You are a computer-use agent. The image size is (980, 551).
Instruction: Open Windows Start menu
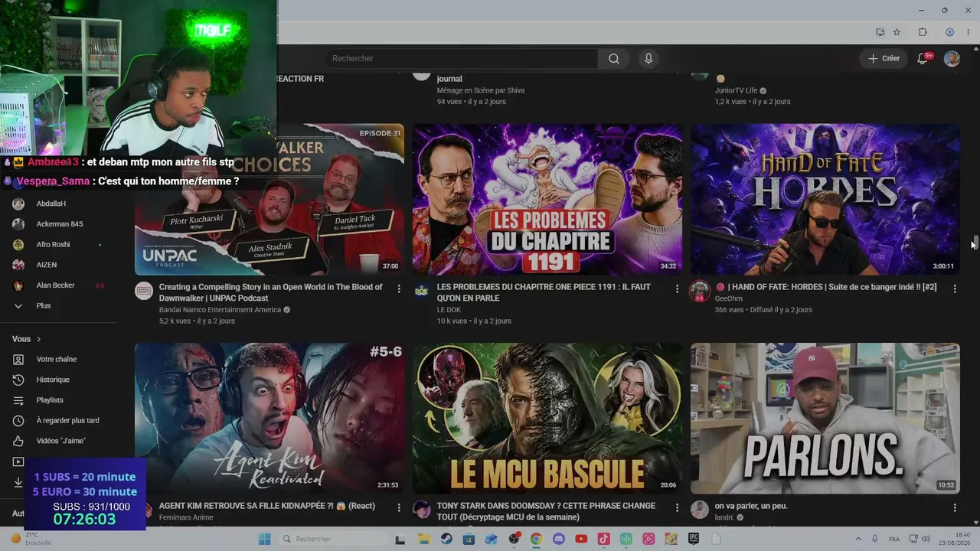[x=265, y=539]
